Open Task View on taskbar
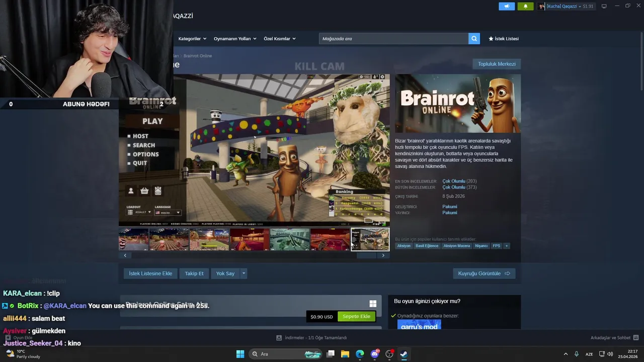644x362 pixels. 331,354
